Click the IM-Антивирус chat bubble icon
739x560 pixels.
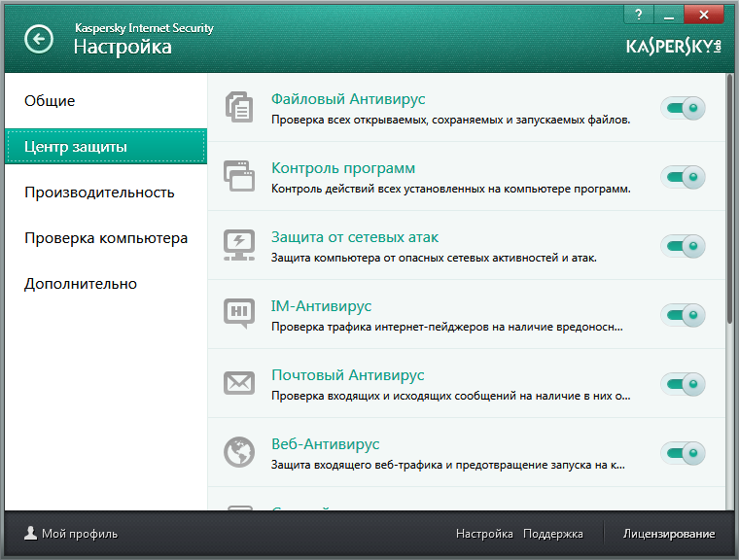(x=239, y=313)
